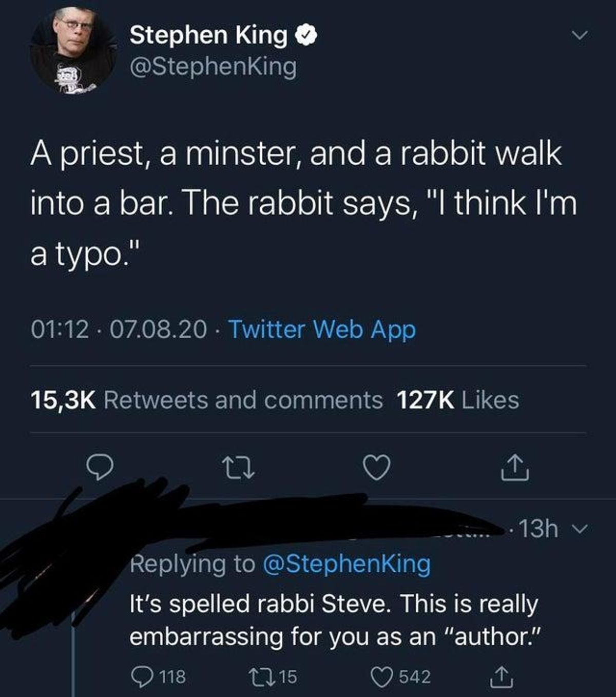This screenshot has width=616, height=697.
Task: Retweet the rabbit typo tweet
Action: tap(238, 468)
